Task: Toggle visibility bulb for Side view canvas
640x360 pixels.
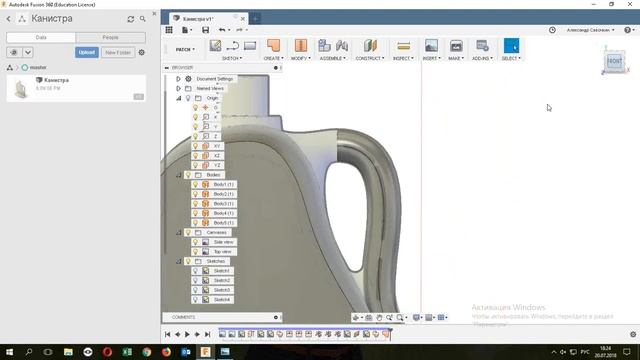Action: click(195, 242)
